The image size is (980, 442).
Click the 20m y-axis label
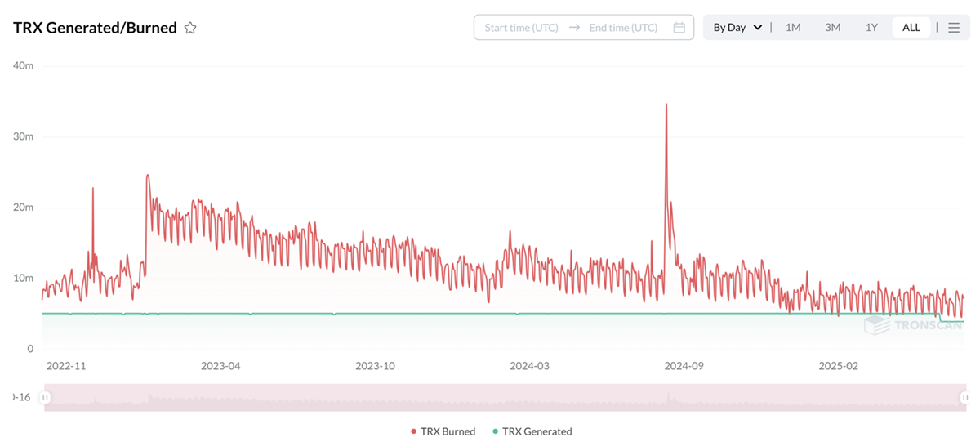pyautogui.click(x=23, y=208)
